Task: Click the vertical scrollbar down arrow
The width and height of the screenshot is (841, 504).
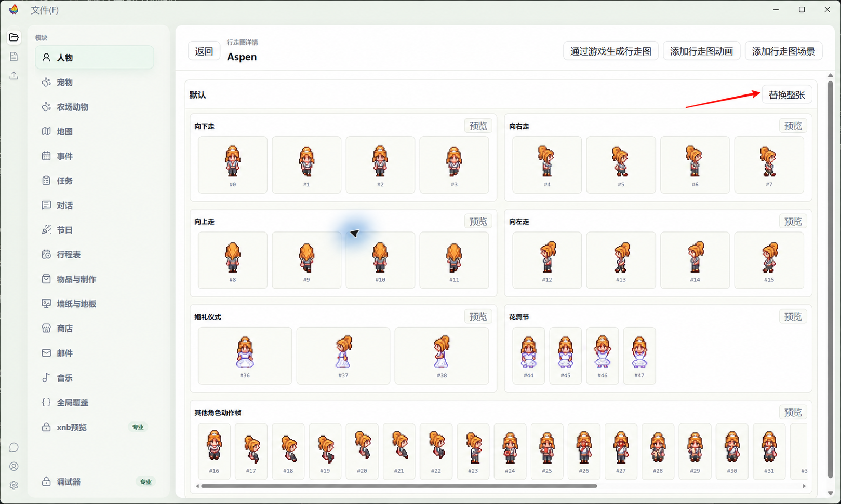Action: tap(830, 493)
